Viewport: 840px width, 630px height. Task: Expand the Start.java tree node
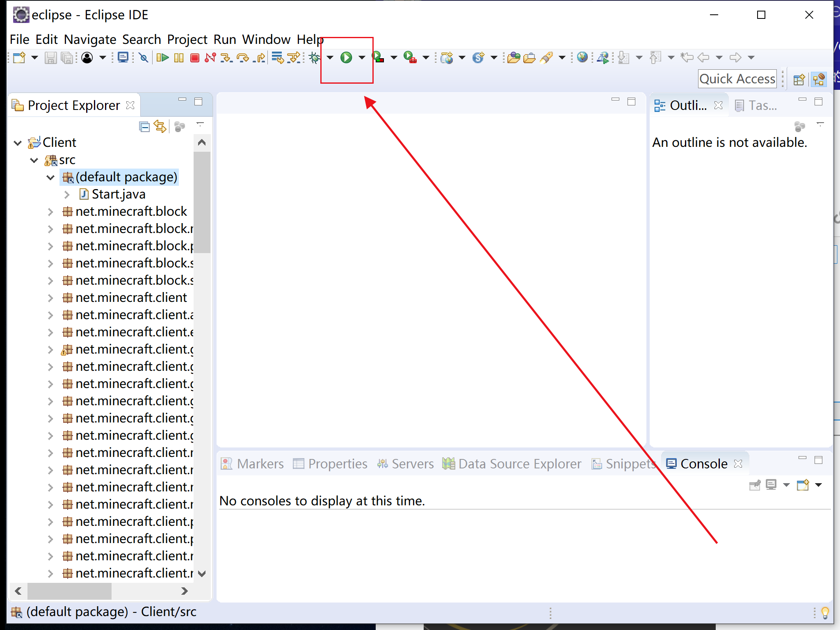point(67,194)
